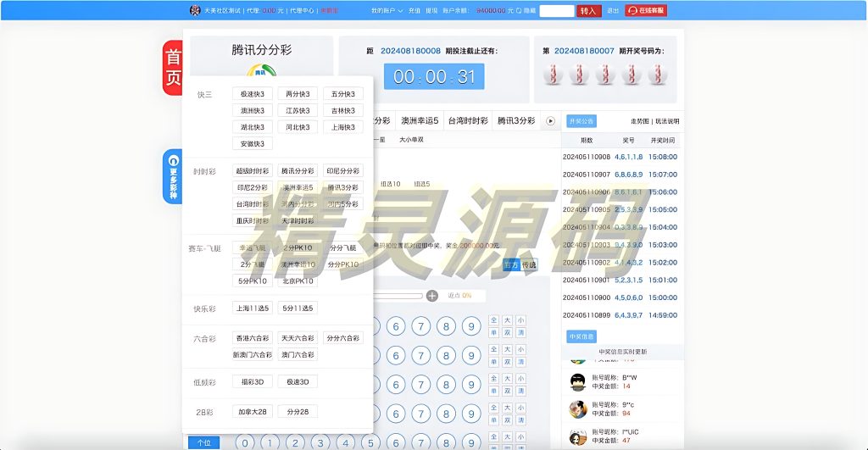This screenshot has height=450, width=868.
Task: Select 新澳门六合彩 game
Action: [253, 355]
